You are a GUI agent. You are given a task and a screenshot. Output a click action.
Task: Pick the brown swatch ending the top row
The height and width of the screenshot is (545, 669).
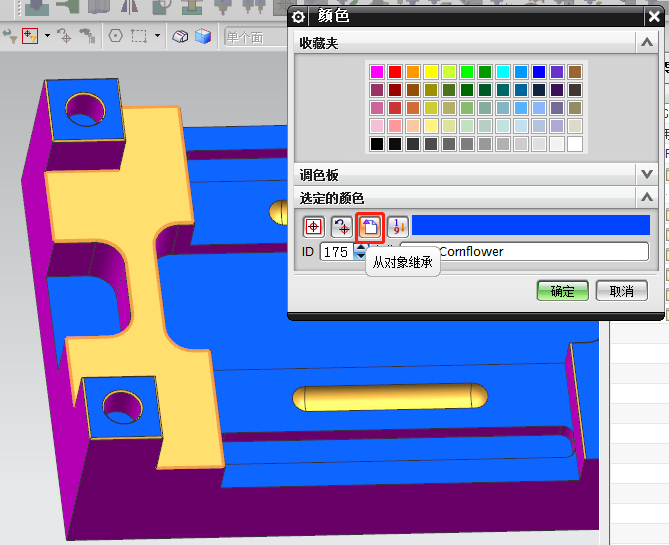(575, 72)
